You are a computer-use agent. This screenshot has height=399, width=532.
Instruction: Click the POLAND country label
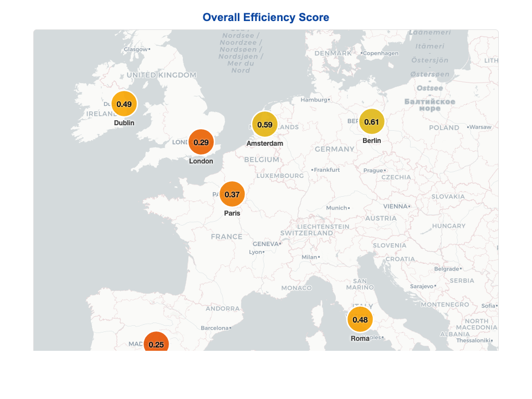tap(444, 128)
